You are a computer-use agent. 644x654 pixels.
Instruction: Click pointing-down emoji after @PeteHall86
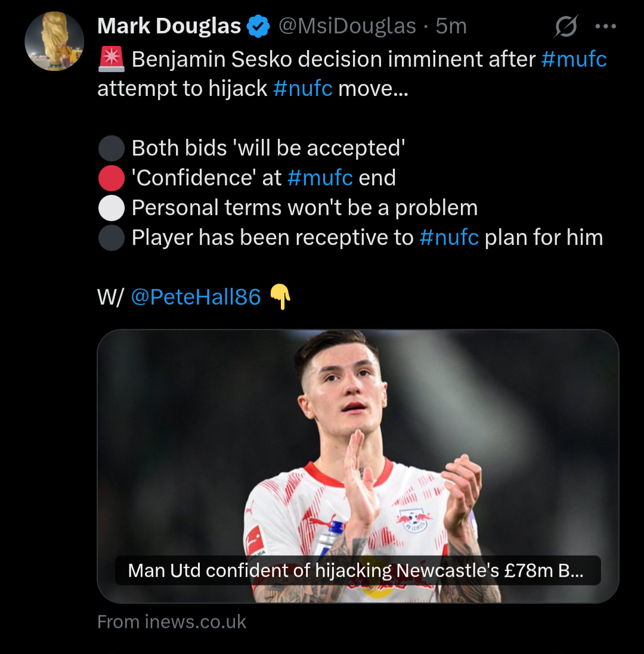click(x=280, y=297)
